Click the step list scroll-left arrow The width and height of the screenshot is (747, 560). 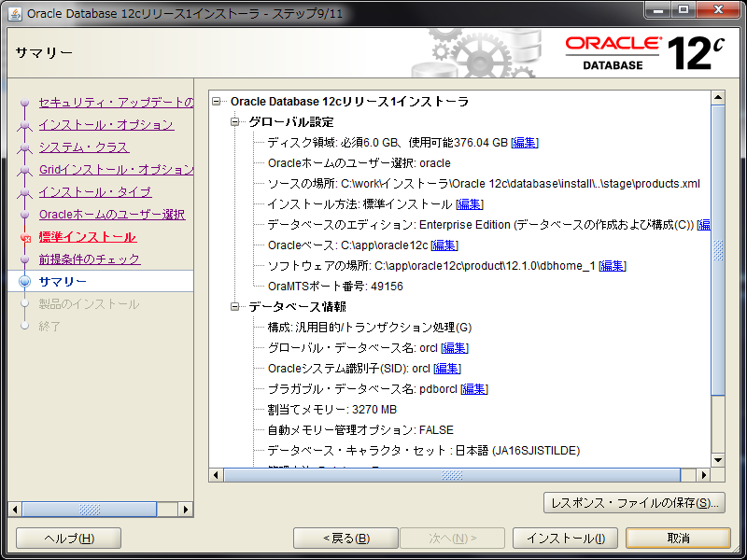15,510
